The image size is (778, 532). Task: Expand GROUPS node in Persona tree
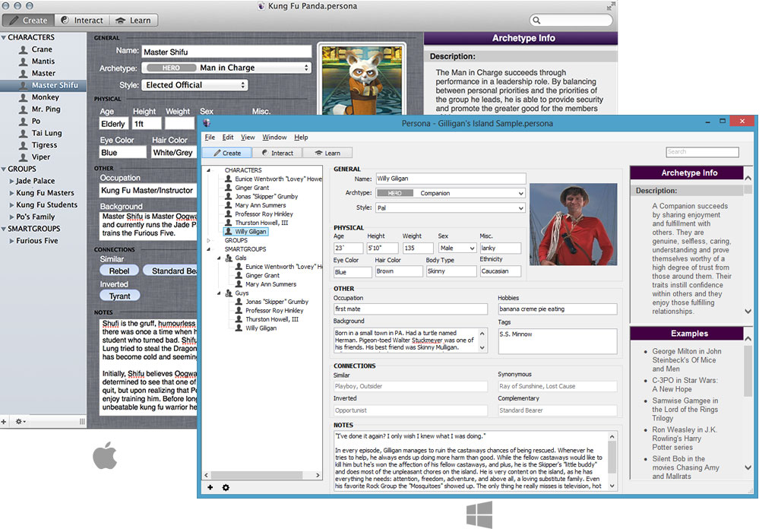pyautogui.click(x=208, y=240)
